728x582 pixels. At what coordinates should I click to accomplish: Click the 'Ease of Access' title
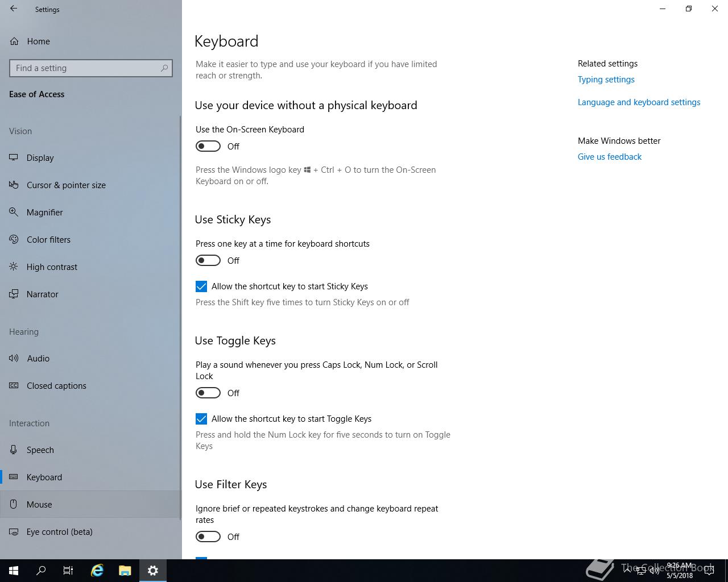(x=36, y=94)
